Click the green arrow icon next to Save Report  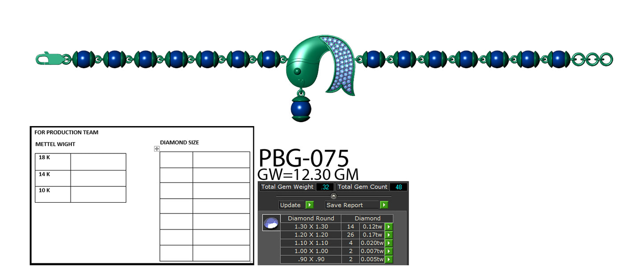click(x=383, y=205)
